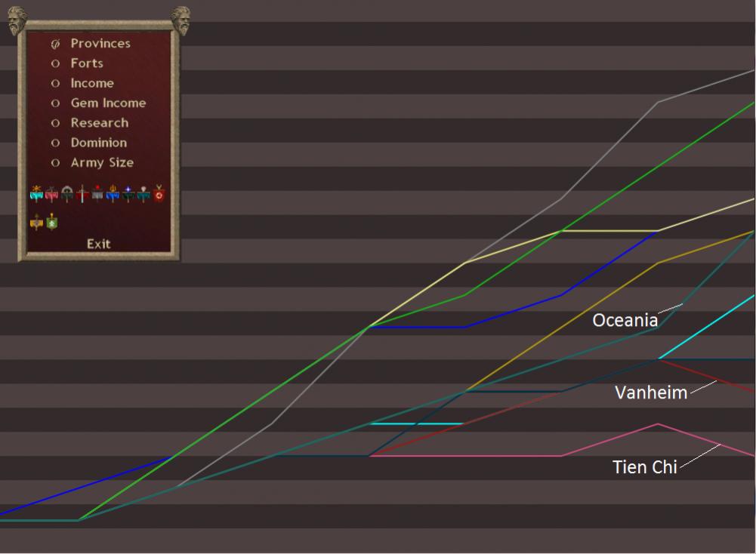The image size is (756, 554).
Task: Show the Income graph
Action: 55,83
